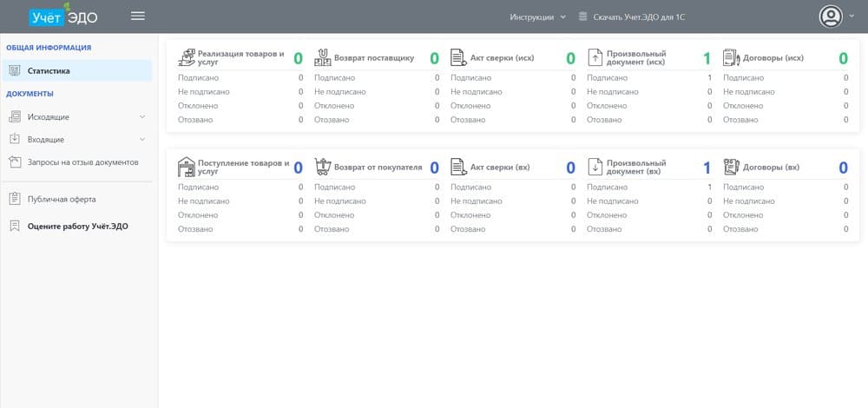Expand the Входящие chevron
The height and width of the screenshot is (408, 868).
pos(142,140)
